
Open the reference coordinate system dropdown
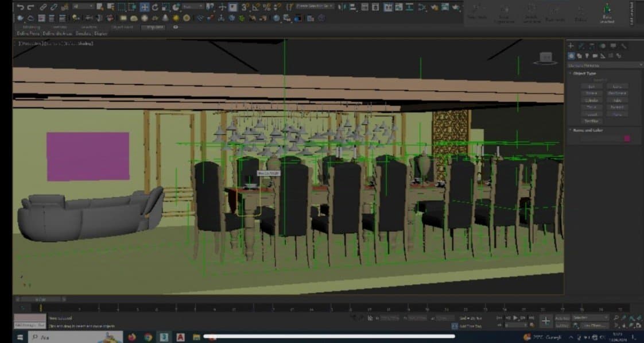(x=193, y=7)
